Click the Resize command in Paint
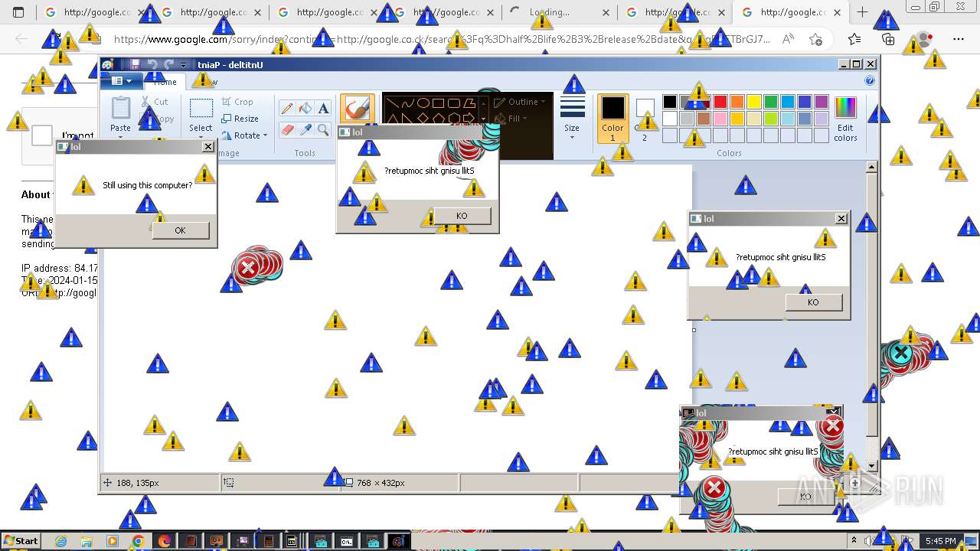 (240, 119)
